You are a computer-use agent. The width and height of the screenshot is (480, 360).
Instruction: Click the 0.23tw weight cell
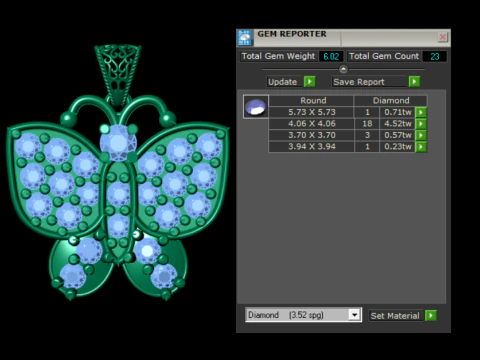coord(397,147)
